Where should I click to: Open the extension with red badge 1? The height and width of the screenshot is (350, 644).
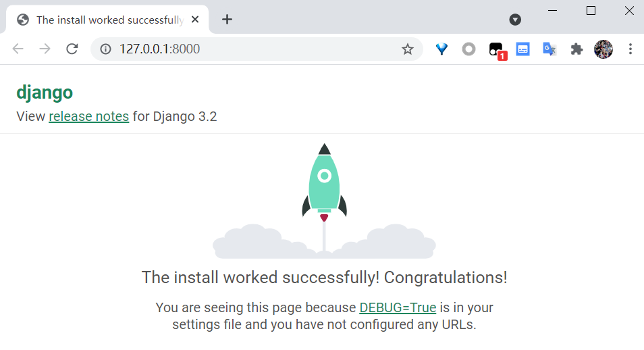coord(497,50)
